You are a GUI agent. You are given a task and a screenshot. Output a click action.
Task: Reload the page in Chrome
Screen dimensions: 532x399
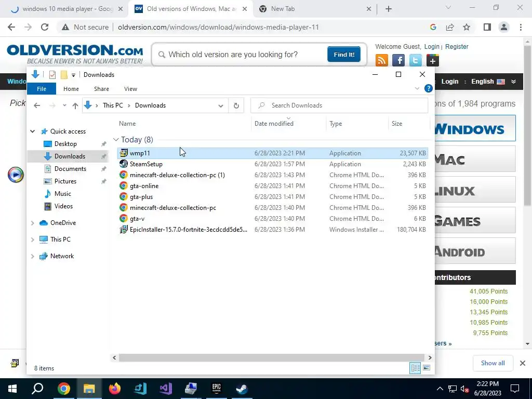pos(45,27)
